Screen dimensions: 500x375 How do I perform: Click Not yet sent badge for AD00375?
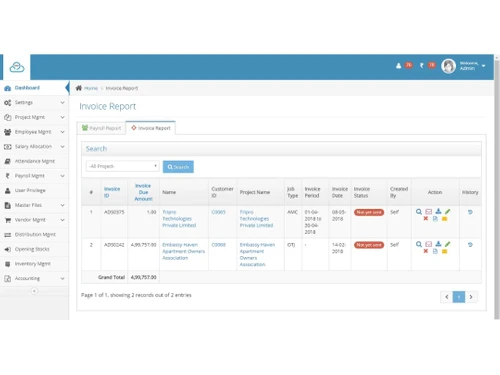click(x=369, y=212)
